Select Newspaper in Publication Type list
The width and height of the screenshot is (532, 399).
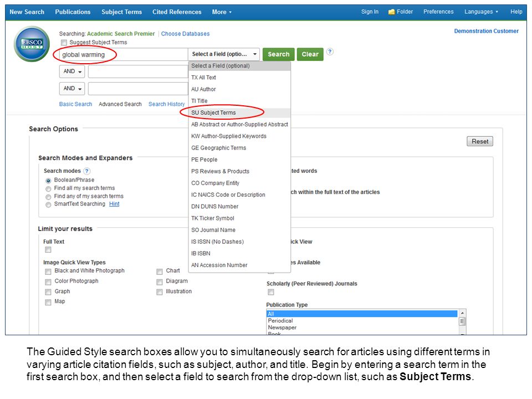362,328
